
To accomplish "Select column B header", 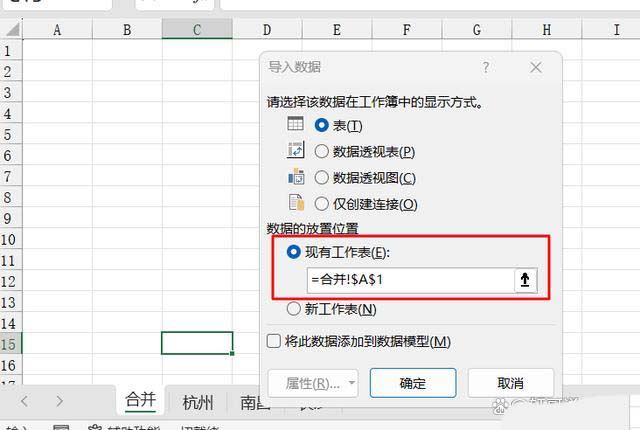I will click(x=127, y=30).
